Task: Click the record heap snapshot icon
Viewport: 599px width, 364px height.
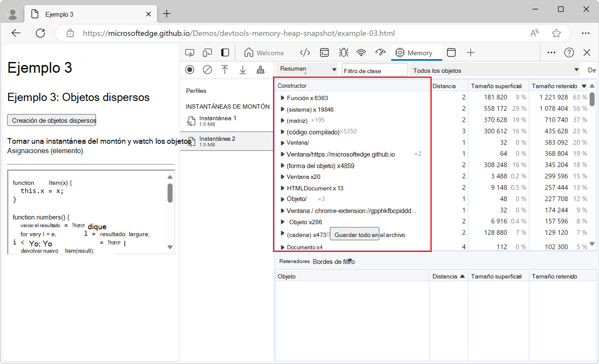Action: click(190, 70)
